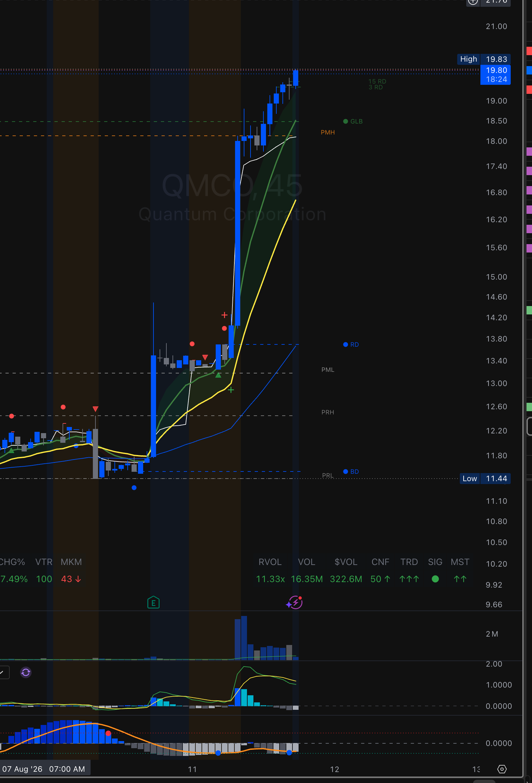Click green dot next to GLB label
The width and height of the screenshot is (532, 783).
345,121
